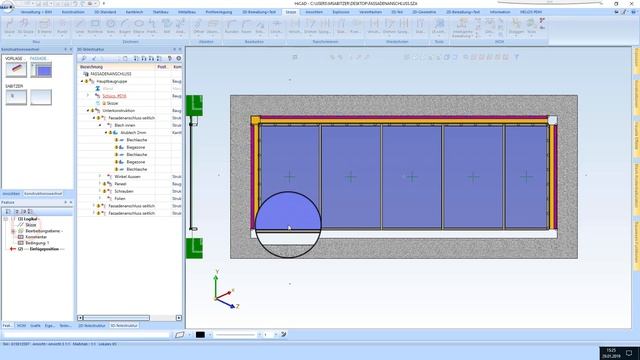The width and height of the screenshot is (640, 360).
Task: Click the HiCAD application menu button
Action: [7, 6]
